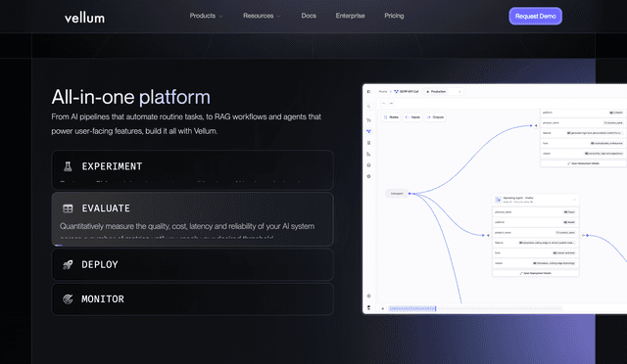Click the output port right of Marketing Agent

[x=584, y=236]
